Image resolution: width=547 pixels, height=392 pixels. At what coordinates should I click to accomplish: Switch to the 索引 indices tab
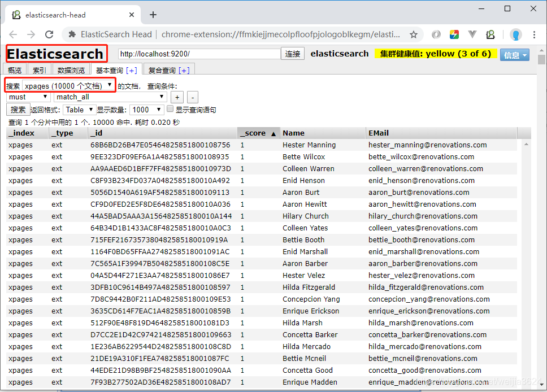point(39,70)
